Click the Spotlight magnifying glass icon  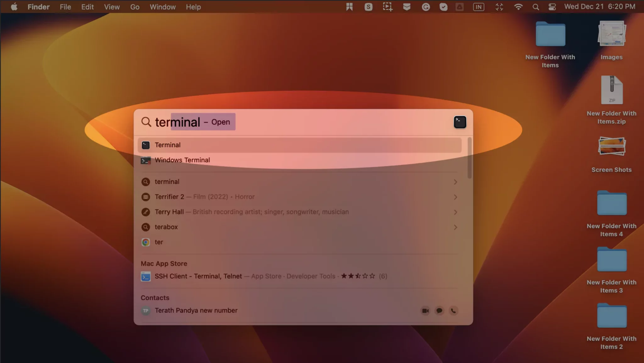click(x=146, y=122)
